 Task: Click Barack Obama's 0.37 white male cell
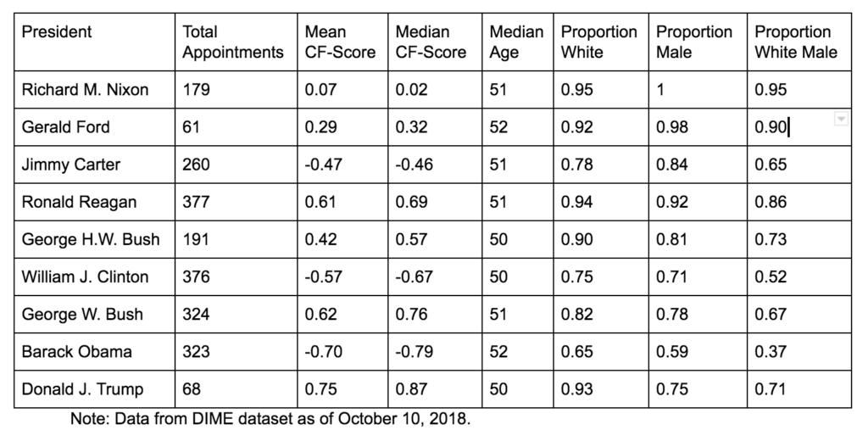pos(799,352)
